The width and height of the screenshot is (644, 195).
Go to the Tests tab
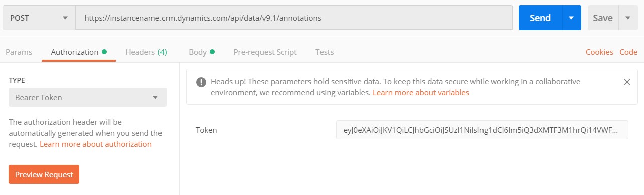pyautogui.click(x=325, y=52)
